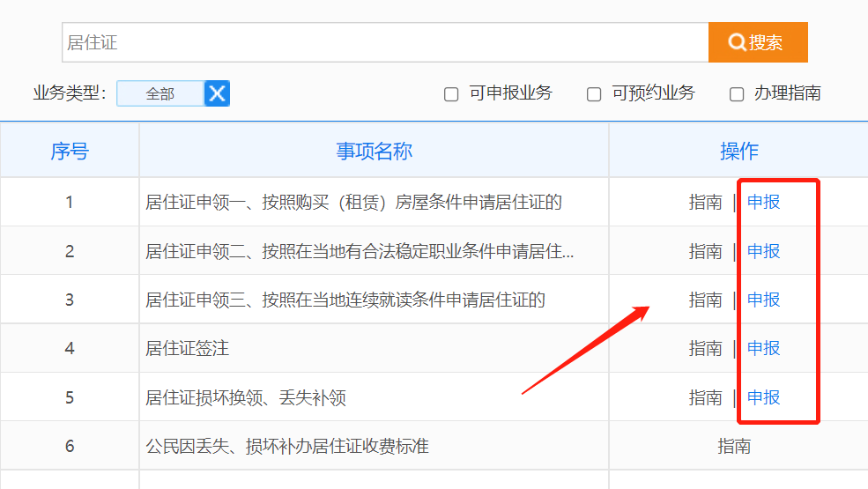Open 指南 for 居住证签注
868x489 pixels.
click(705, 348)
